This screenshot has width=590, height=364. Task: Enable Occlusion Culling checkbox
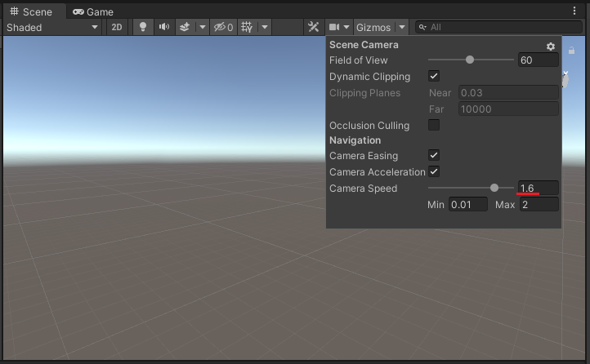pos(434,125)
